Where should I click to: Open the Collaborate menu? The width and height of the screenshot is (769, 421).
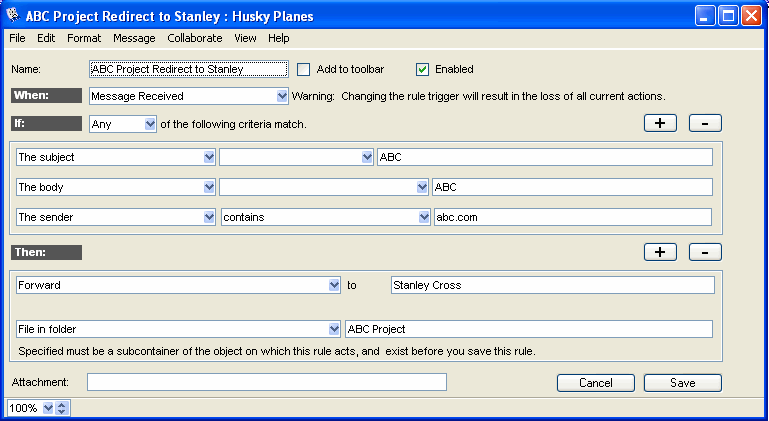[195, 38]
